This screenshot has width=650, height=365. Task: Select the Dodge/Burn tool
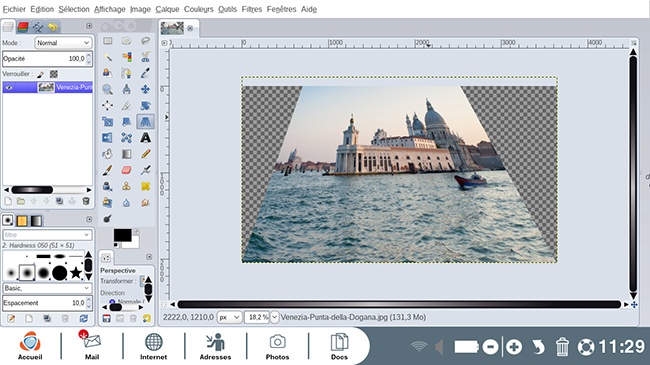click(108, 219)
